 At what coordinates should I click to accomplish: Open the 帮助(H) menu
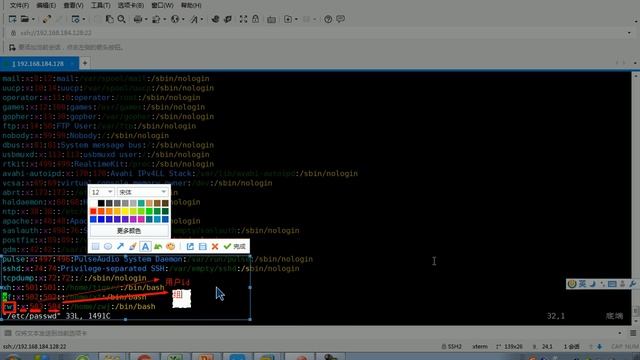(x=191, y=5)
